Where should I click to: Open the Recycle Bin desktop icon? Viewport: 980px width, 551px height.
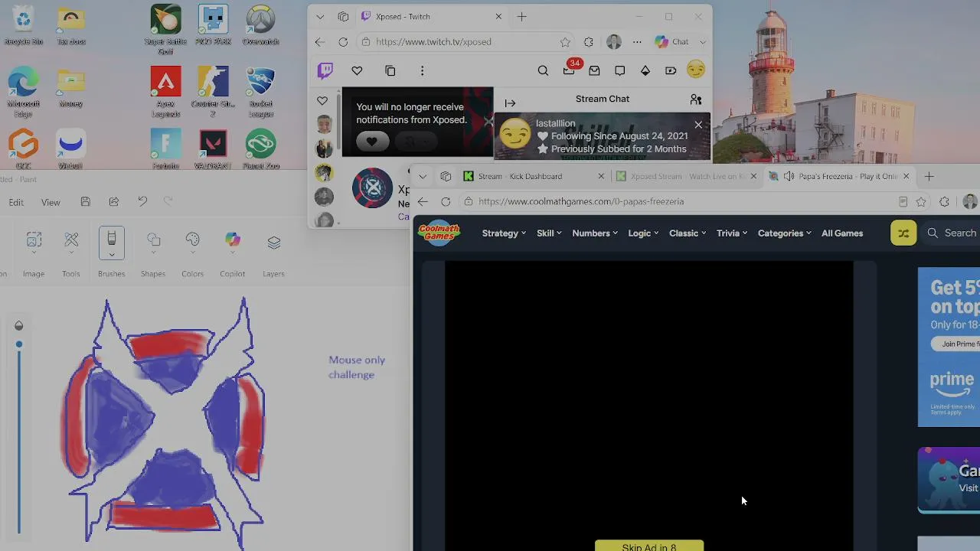pyautogui.click(x=23, y=25)
